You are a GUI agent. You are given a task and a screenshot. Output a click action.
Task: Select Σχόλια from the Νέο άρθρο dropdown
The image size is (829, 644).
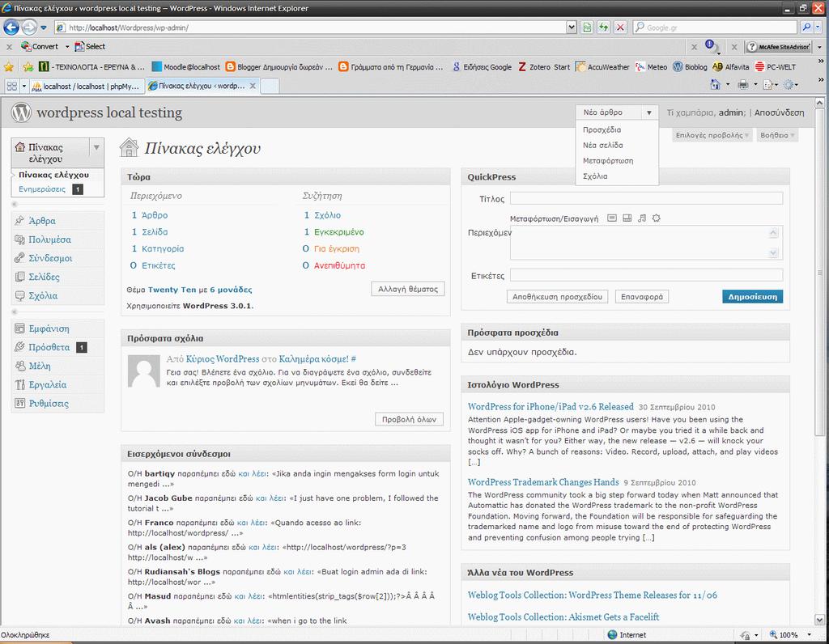pos(595,176)
